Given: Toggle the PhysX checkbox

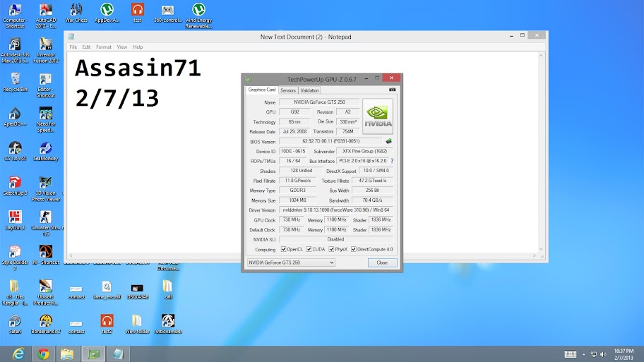Looking at the screenshot, I should (x=331, y=249).
